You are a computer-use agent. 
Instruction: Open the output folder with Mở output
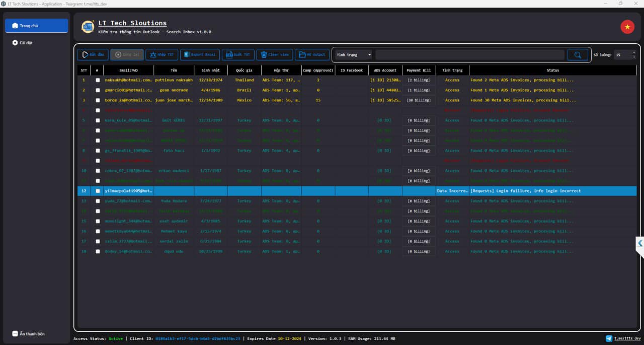(312, 54)
